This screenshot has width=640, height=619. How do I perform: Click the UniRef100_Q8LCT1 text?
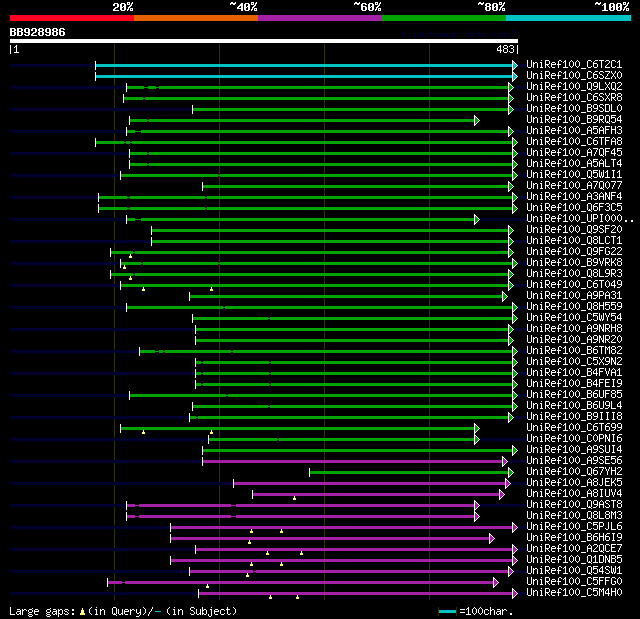tap(574, 241)
